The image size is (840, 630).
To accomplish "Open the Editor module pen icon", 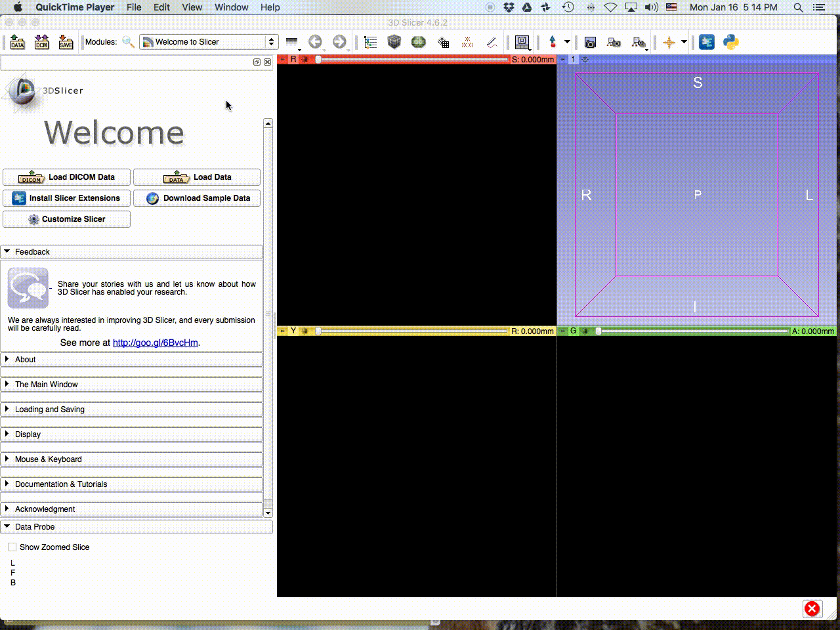I will click(492, 42).
